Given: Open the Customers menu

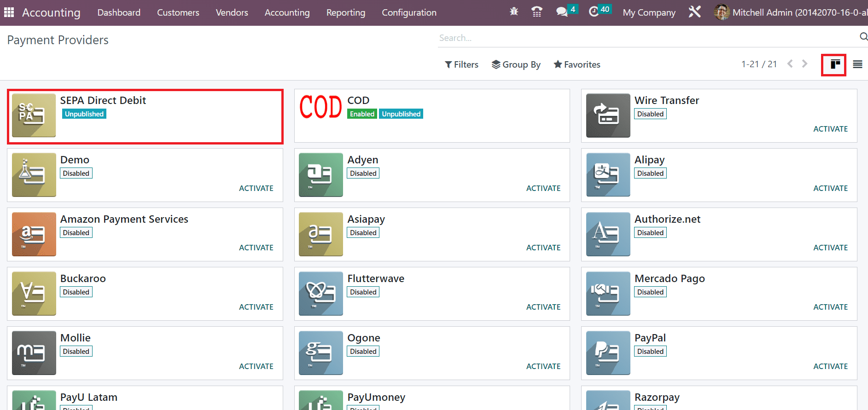Looking at the screenshot, I should tap(178, 12).
